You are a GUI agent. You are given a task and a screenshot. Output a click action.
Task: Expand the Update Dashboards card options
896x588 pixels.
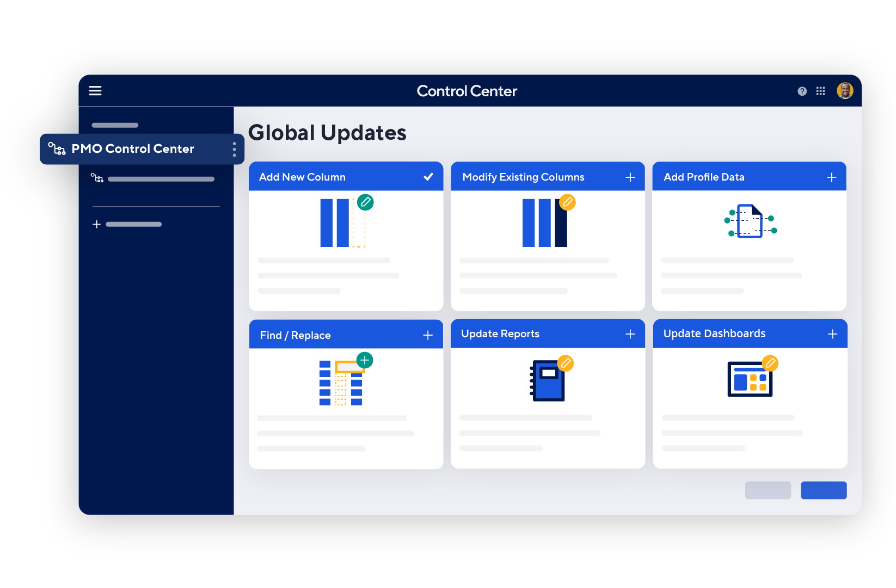[x=833, y=333]
